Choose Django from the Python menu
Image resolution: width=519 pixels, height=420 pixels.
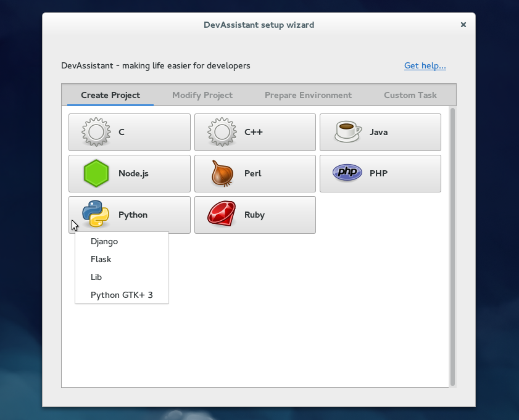(x=104, y=241)
